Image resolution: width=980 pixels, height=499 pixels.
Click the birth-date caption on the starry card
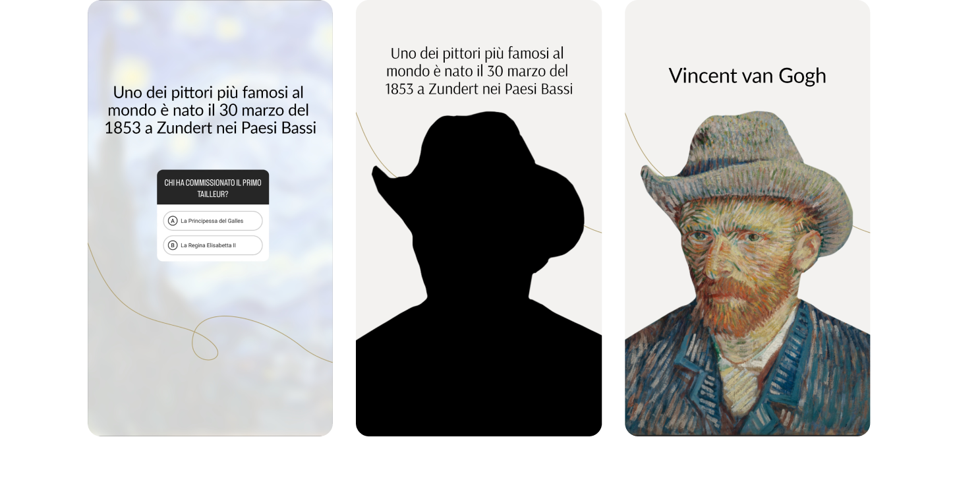pos(210,110)
